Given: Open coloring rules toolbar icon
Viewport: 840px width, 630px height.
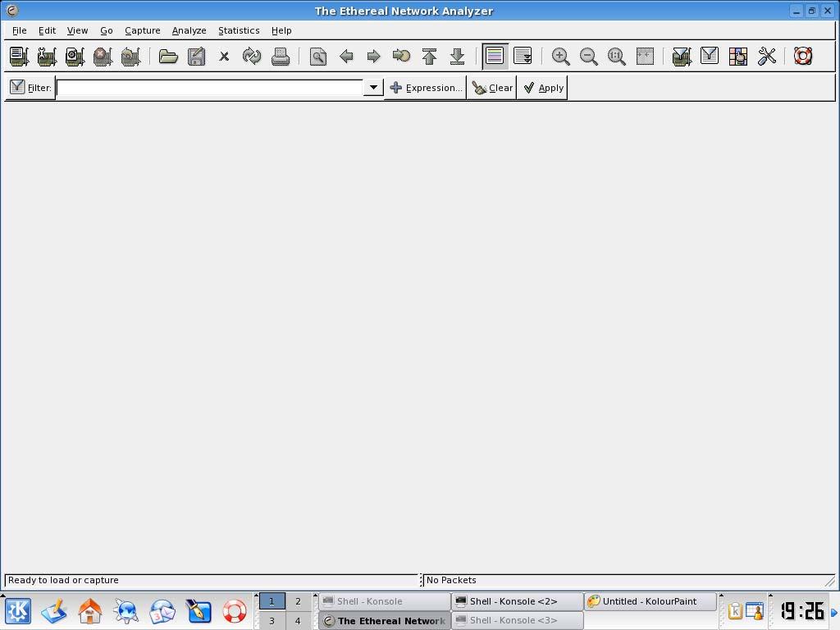Looking at the screenshot, I should pos(737,57).
